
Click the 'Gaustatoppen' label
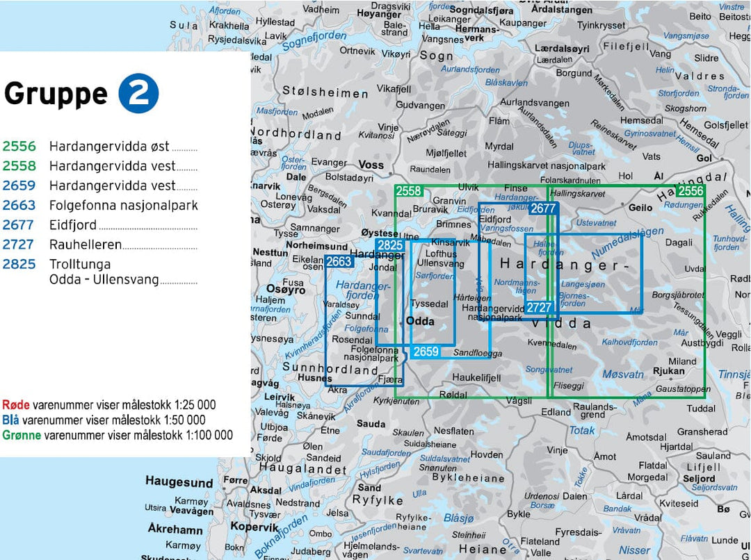[683, 388]
